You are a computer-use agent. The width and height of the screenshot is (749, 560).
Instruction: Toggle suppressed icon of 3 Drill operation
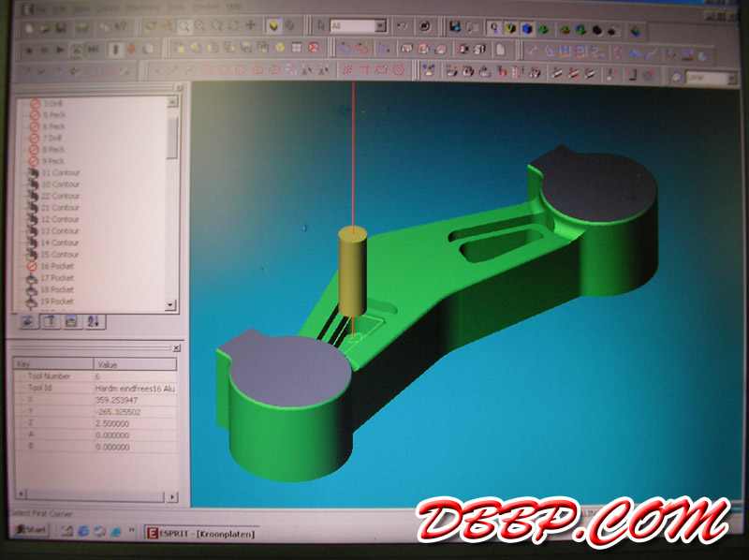click(35, 103)
